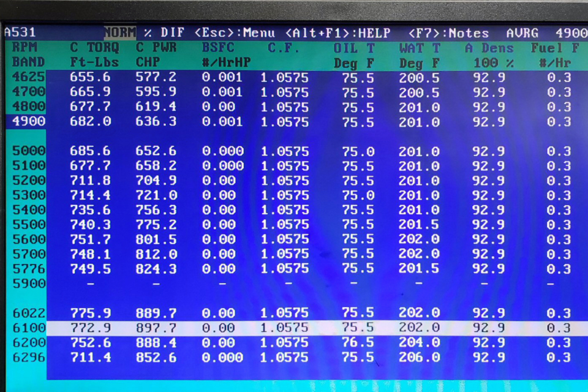Screen dimensions: 588x392
Task: Click the AVRG label in header
Action: coord(522,34)
